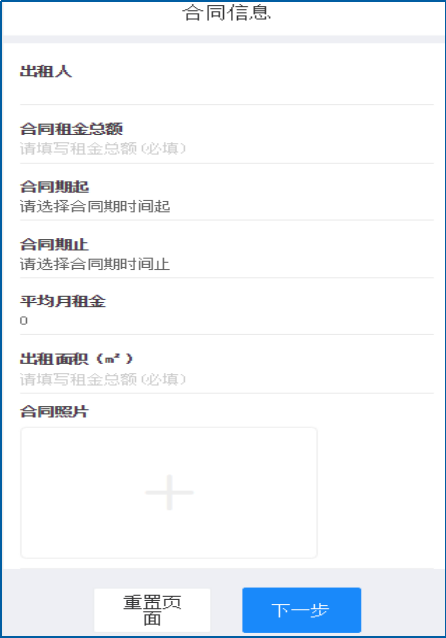Focus the input under 出租面积（㎡）

[x=227, y=380]
